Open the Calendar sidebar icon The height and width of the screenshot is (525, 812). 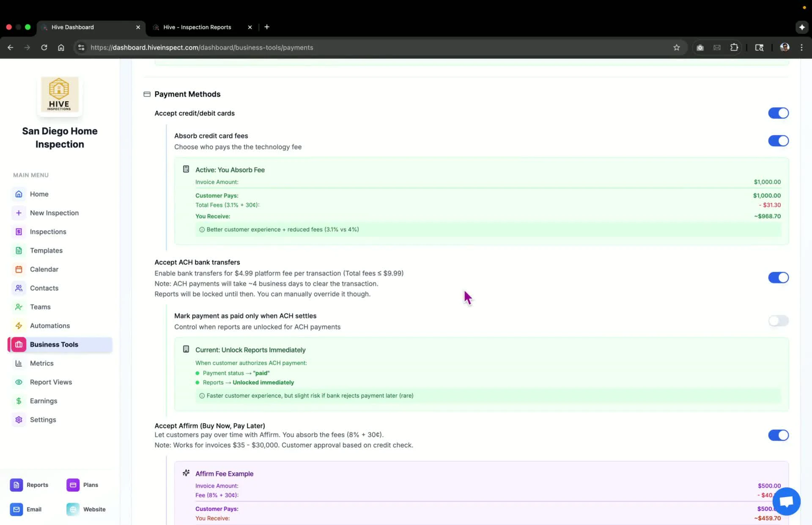(19, 269)
